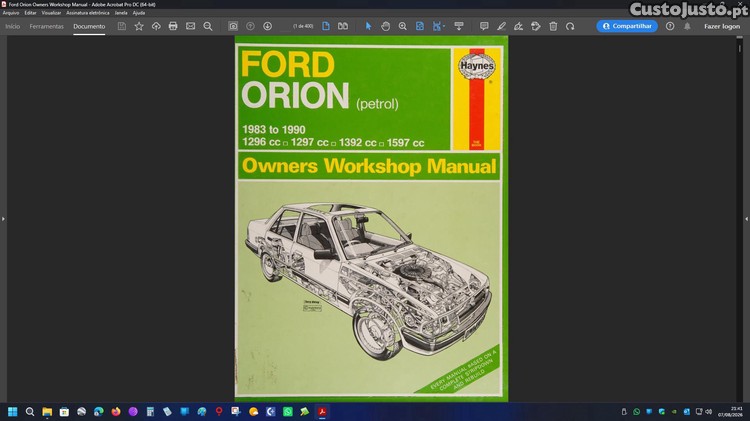Click the fit page icon

pyautogui.click(x=419, y=26)
